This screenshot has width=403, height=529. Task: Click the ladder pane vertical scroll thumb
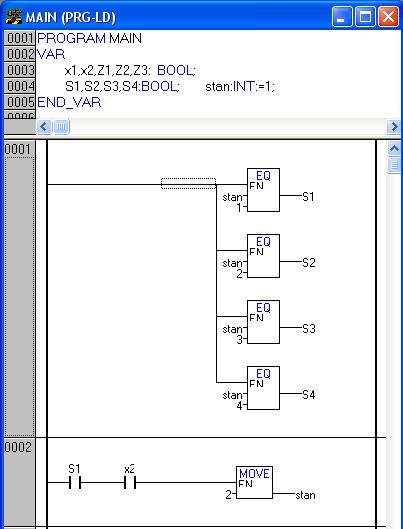(x=395, y=165)
